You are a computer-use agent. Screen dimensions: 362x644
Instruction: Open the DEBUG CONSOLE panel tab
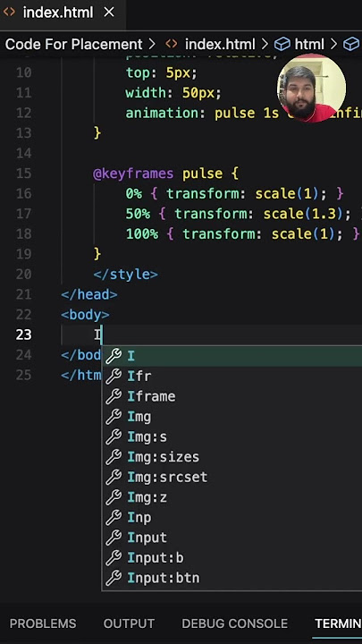click(235, 623)
